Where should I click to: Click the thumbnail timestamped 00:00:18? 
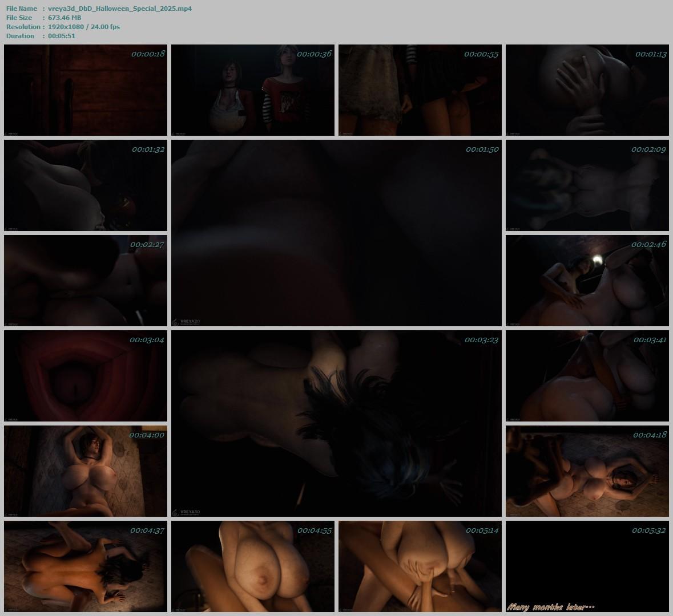point(86,90)
